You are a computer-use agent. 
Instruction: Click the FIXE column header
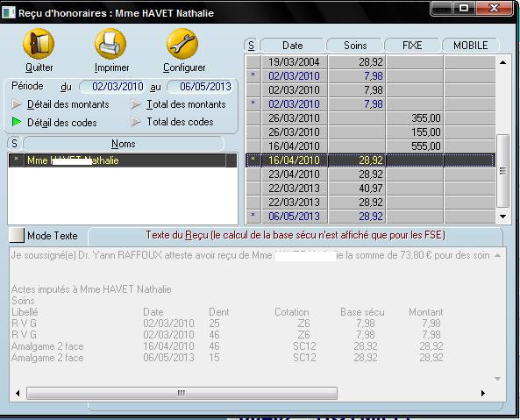pos(412,46)
